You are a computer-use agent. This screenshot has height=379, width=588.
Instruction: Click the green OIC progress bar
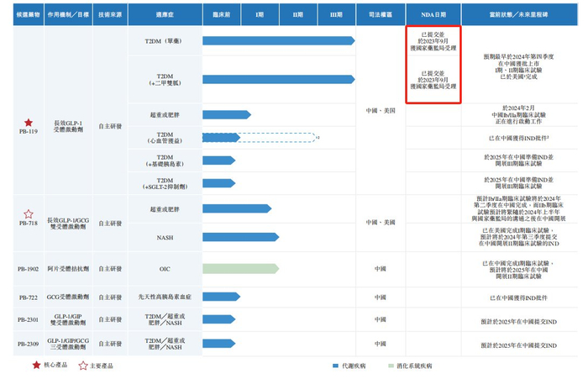241,268
